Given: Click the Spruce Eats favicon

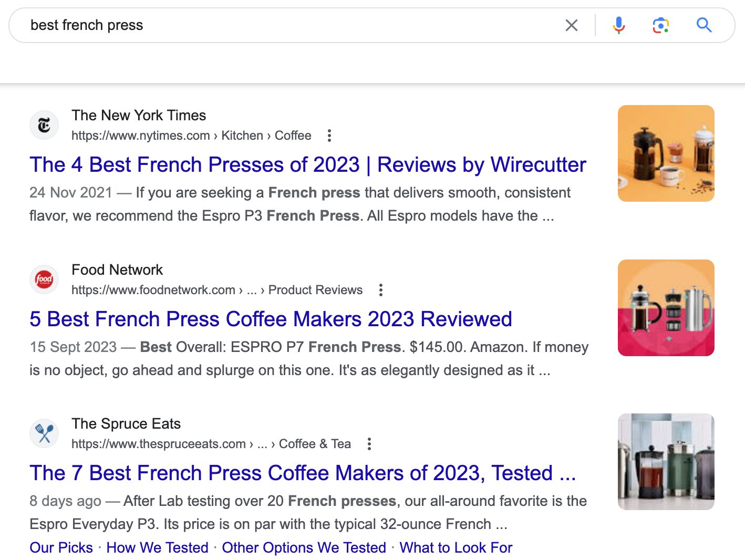Looking at the screenshot, I should [44, 433].
